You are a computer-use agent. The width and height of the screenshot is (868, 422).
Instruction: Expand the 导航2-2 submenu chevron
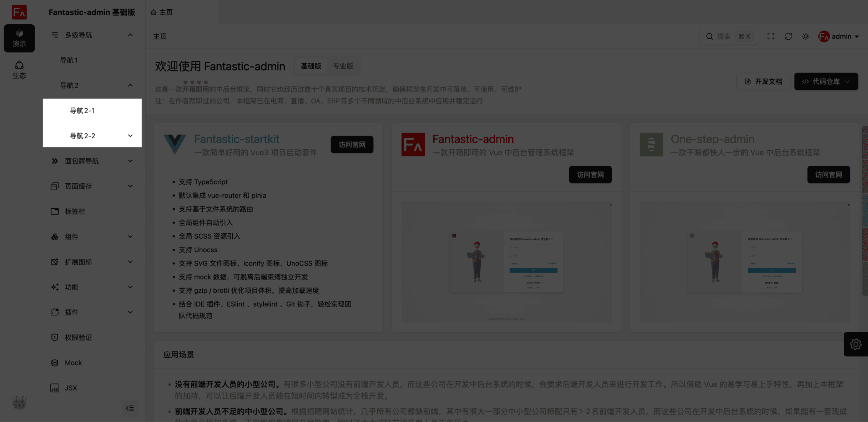(130, 136)
